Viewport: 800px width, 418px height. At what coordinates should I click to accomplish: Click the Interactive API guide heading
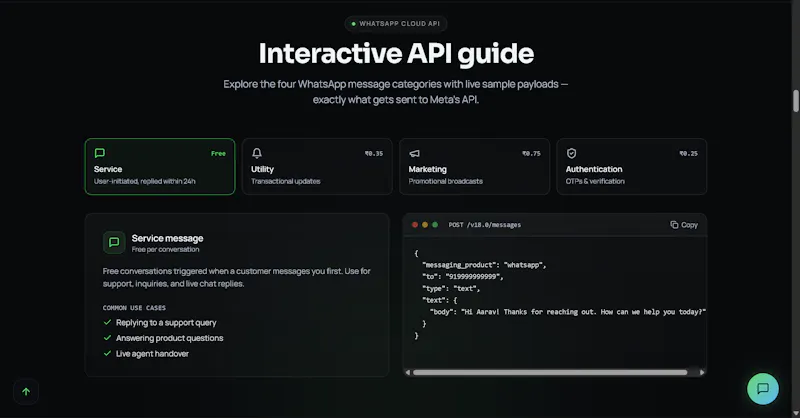[x=396, y=54]
